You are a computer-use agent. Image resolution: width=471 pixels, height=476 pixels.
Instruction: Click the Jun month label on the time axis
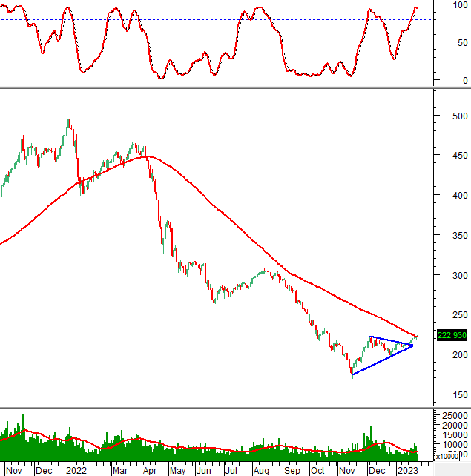[x=203, y=470]
